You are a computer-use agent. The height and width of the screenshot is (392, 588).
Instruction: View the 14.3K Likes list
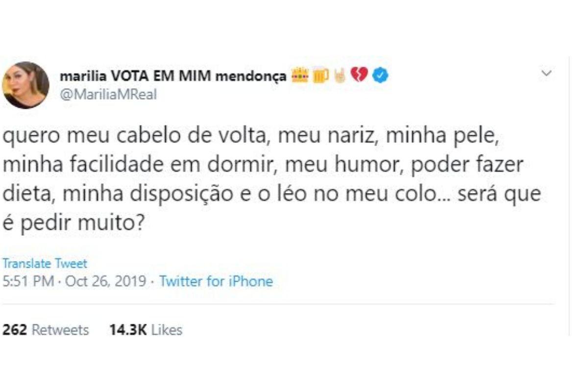pos(146,330)
